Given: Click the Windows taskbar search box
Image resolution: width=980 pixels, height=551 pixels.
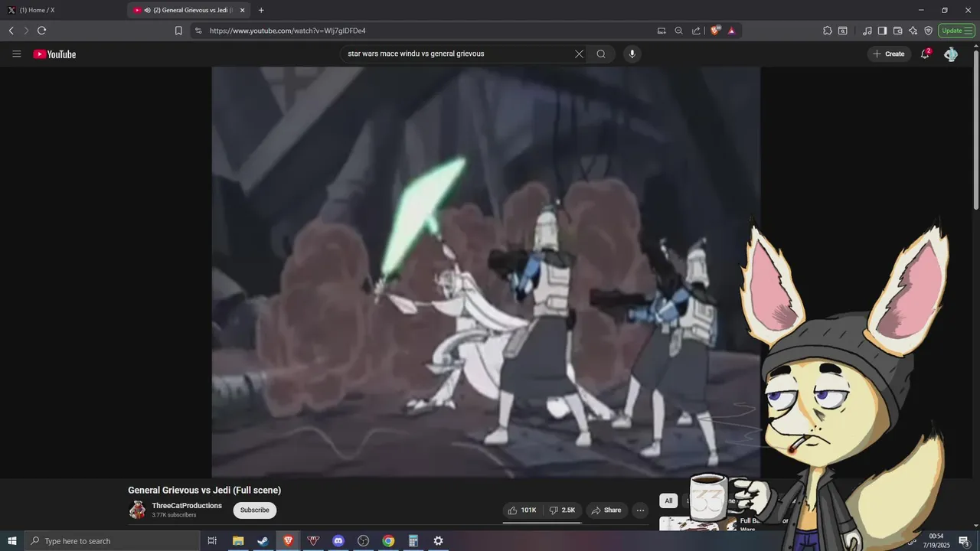Looking at the screenshot, I should click(113, 541).
